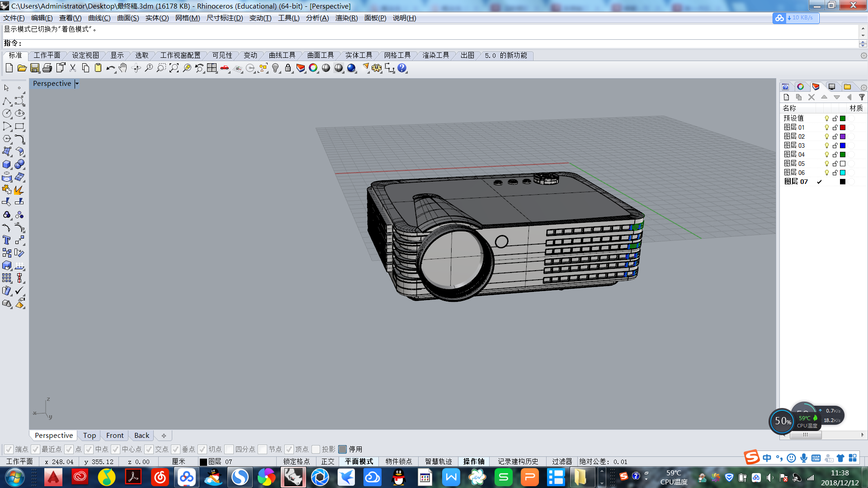Toggle 平面模式 in the status bar
868x488 pixels.
pos(359,462)
